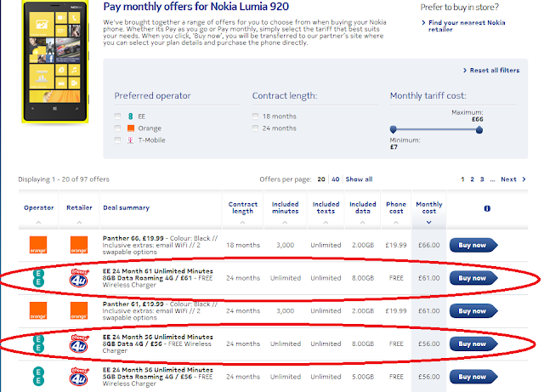Viewport: 544px width, 392px height.
Task: Toggle Monthly cost sort arrow
Action: [428, 222]
